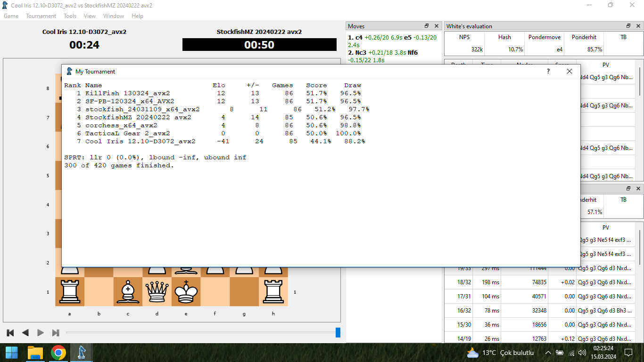
Task: Click the corchess_x64_avx2 ranking row
Action: (x=213, y=125)
